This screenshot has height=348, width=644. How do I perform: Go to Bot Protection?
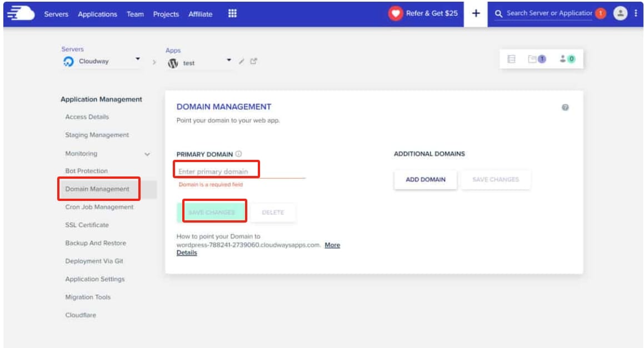[x=86, y=171]
